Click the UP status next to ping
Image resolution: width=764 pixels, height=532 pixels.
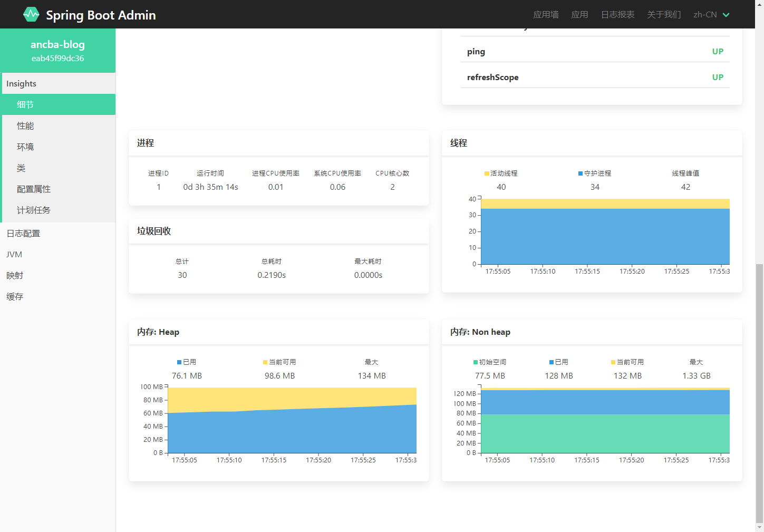click(x=718, y=51)
